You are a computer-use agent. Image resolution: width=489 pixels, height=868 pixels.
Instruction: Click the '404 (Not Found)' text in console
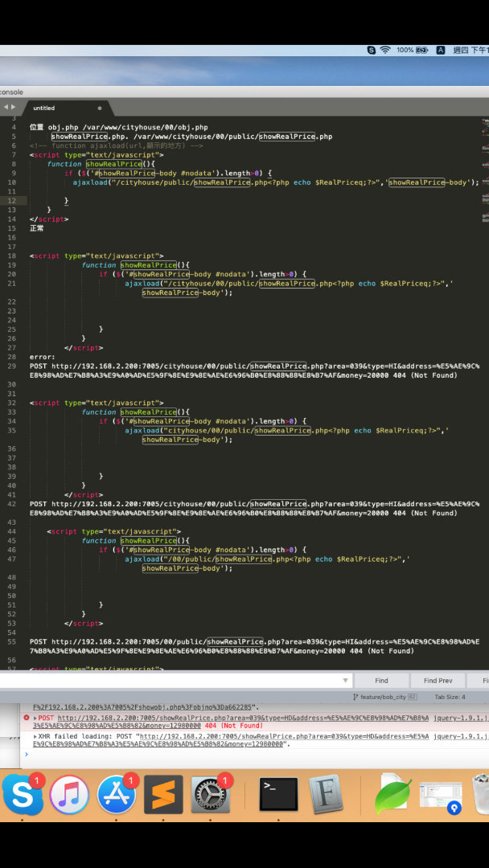click(x=234, y=725)
